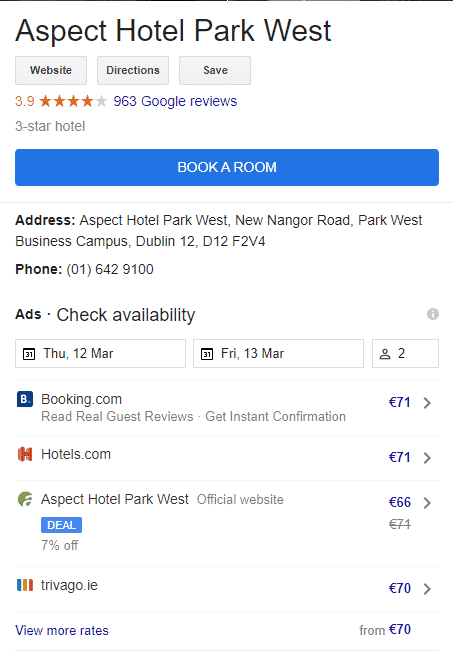Screen dimensions: 453x658
Task: Select the Thu, 12 Mar check-in field
Action: coord(100,354)
